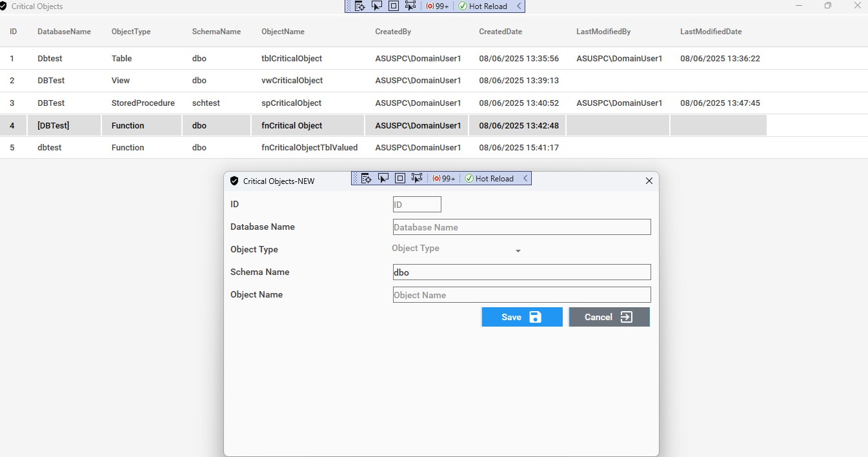The height and width of the screenshot is (457, 868).
Task: Toggle track focused element in main window toolbar
Action: 410,6
